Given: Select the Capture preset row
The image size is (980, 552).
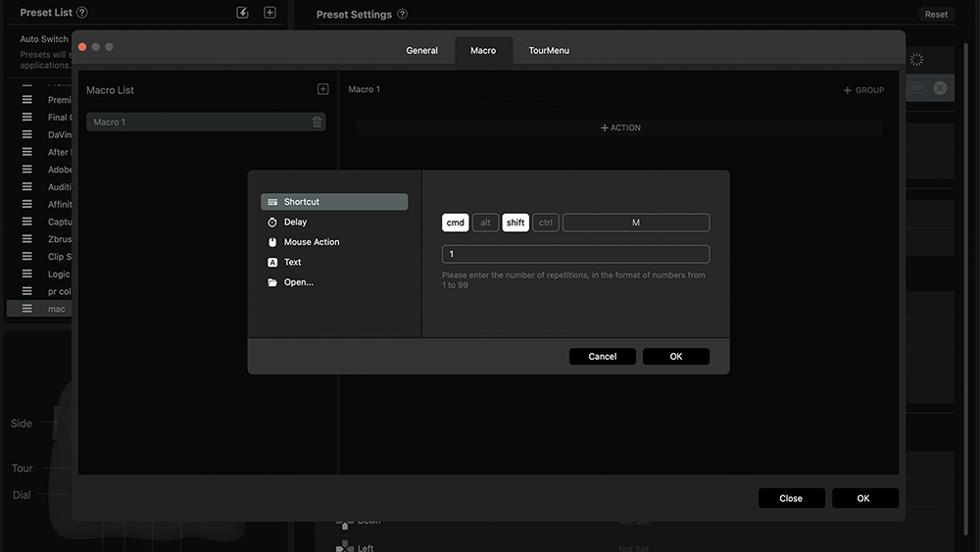Looking at the screenshot, I should click(x=40, y=222).
